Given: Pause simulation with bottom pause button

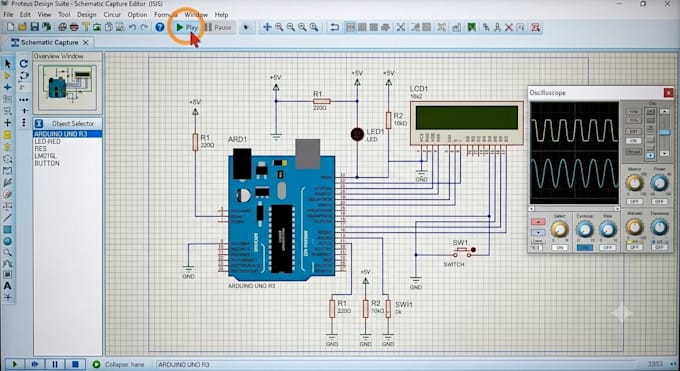Looking at the screenshot, I should point(55,364).
